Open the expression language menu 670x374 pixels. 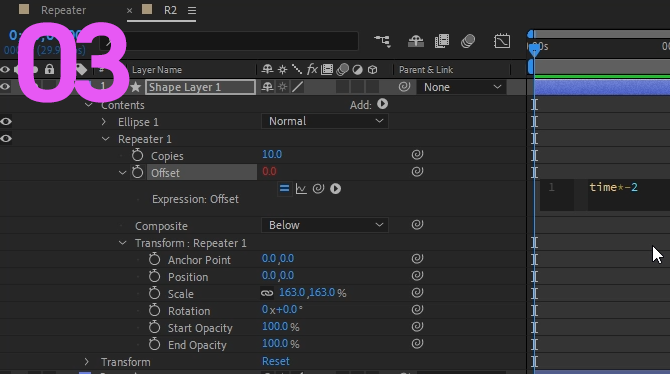(x=335, y=188)
